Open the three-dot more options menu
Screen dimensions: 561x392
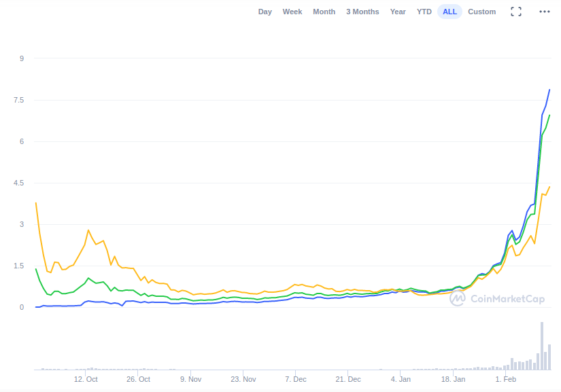pos(544,12)
